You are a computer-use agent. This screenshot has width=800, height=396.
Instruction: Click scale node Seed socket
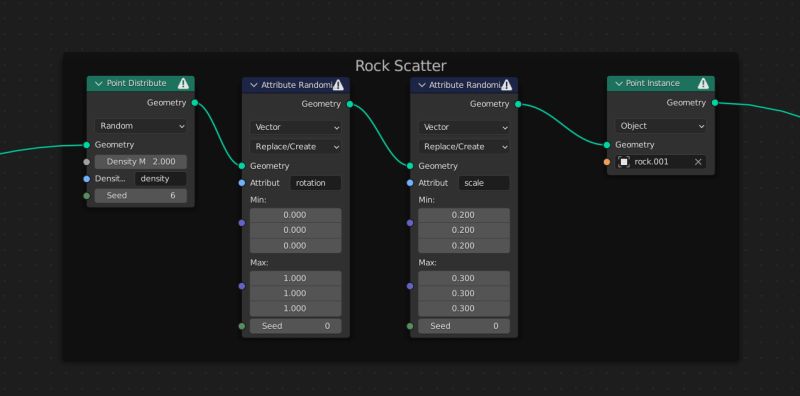(x=410, y=326)
